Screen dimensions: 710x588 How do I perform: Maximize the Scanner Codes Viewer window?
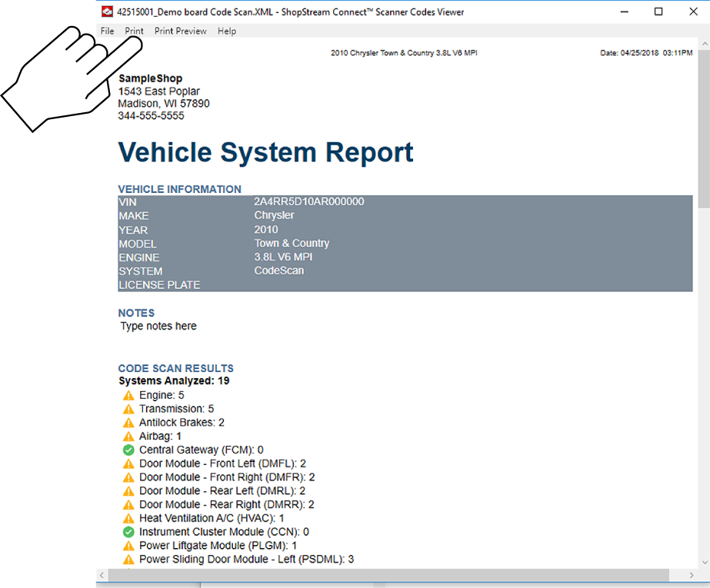[658, 12]
